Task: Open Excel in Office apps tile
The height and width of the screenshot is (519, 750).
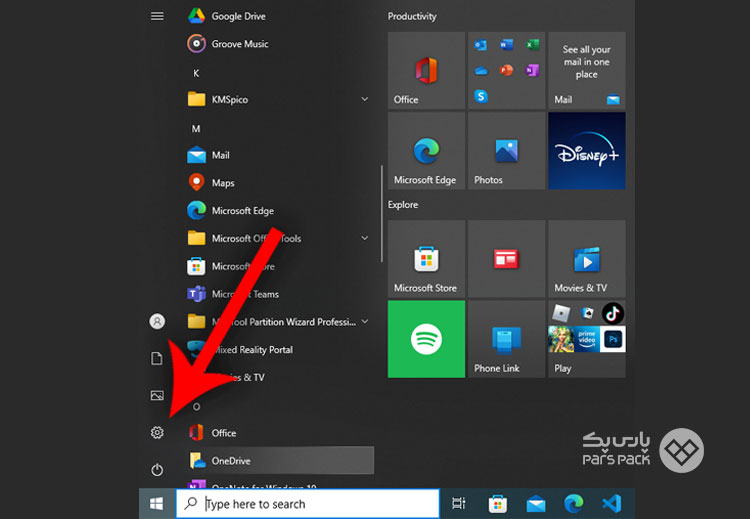Action: click(x=532, y=45)
